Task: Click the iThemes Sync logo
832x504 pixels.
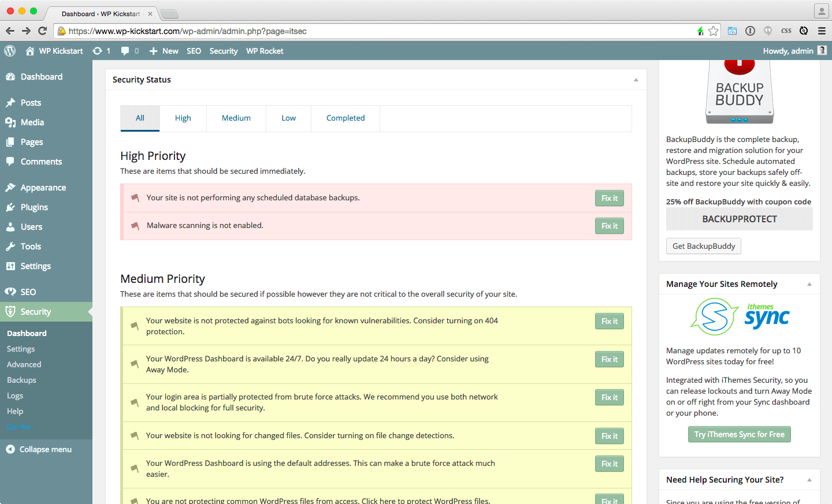Action: [740, 316]
